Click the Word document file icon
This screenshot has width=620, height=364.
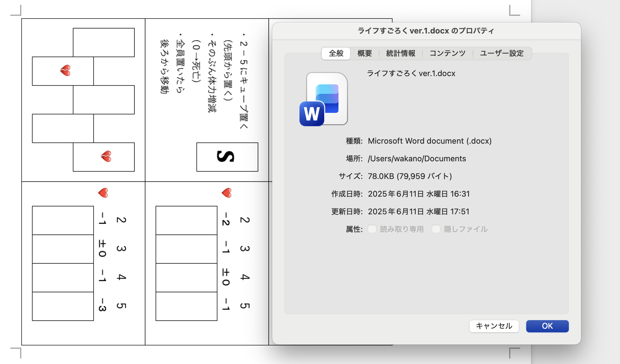(x=324, y=99)
